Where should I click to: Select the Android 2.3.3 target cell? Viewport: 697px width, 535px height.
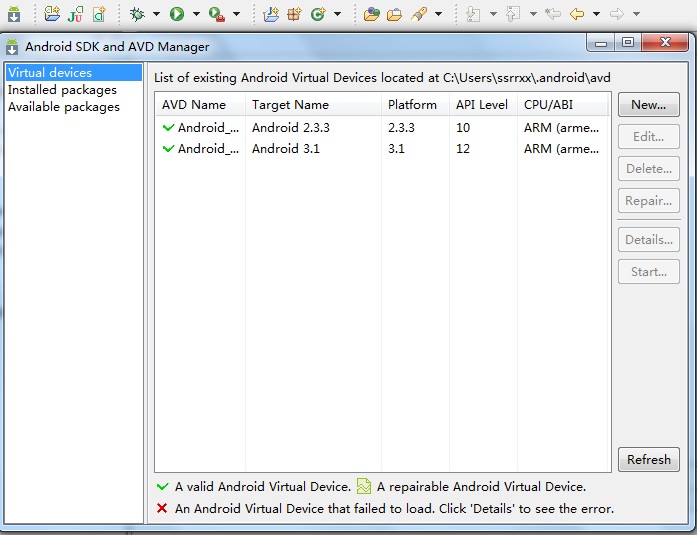(x=291, y=128)
